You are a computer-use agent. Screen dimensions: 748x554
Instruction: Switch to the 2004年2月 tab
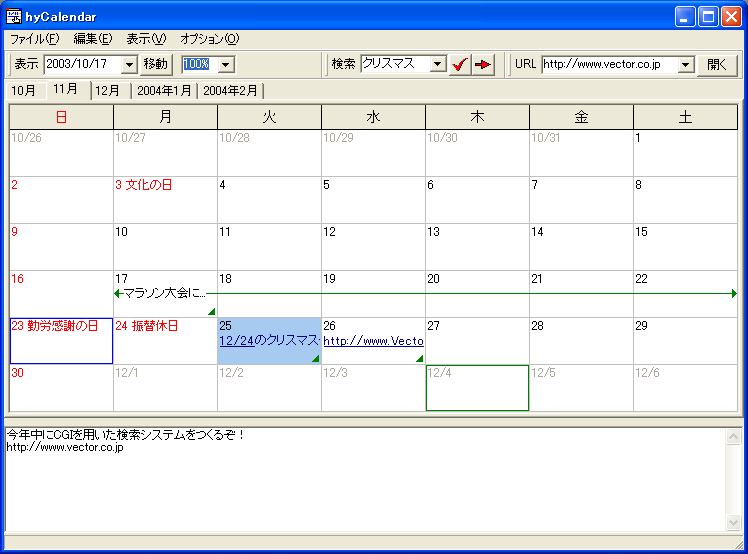(x=230, y=91)
